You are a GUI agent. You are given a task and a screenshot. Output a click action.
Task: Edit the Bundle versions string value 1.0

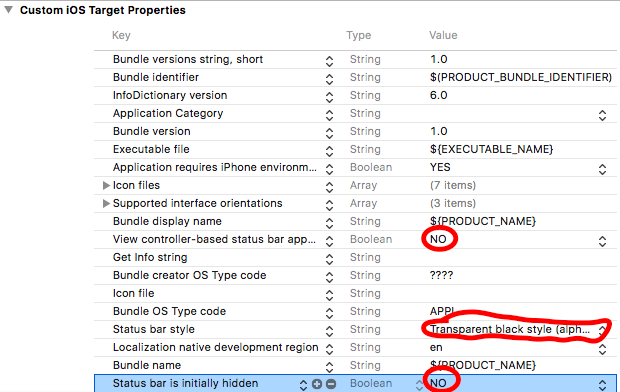[439, 59]
